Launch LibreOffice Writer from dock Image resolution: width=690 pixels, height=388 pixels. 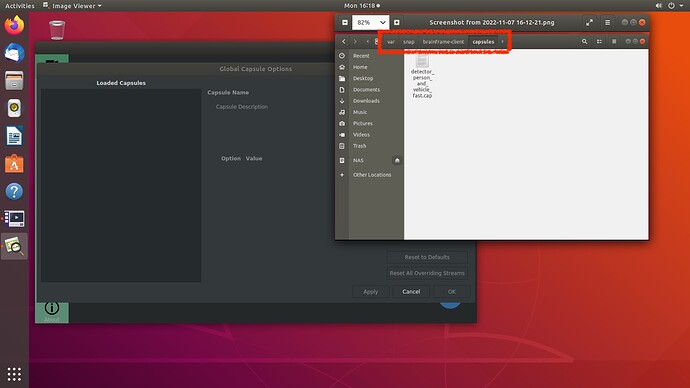[x=14, y=136]
